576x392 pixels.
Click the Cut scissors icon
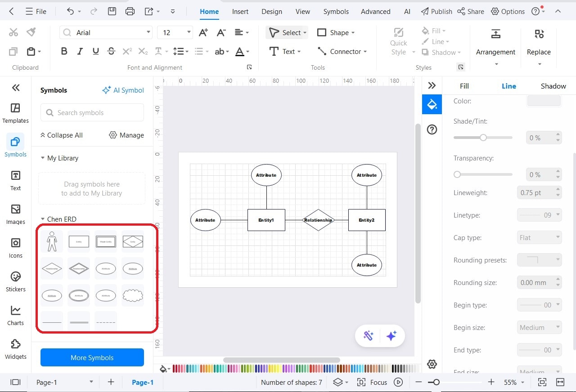point(13,32)
